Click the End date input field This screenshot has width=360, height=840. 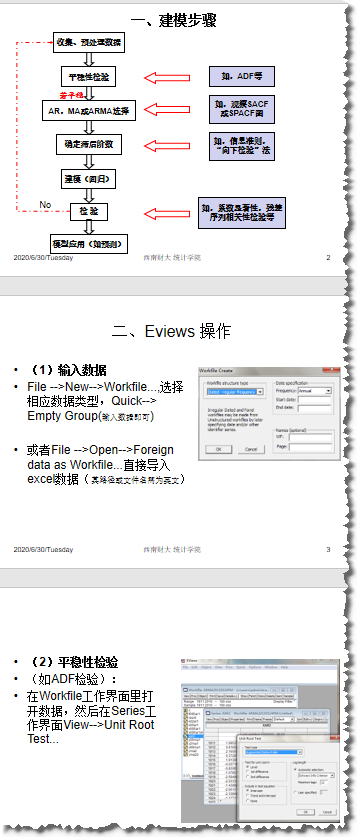[314, 408]
